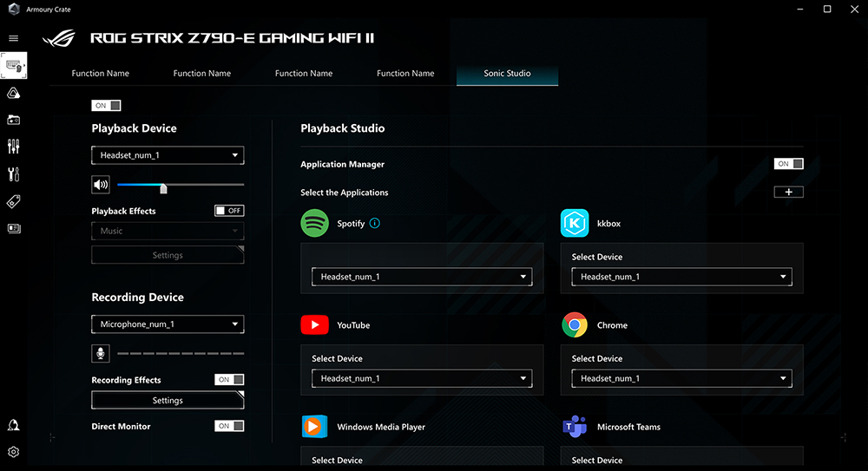Viewport: 868px width, 471px height.
Task: Open the Featured deals tag icon
Action: (x=13, y=201)
